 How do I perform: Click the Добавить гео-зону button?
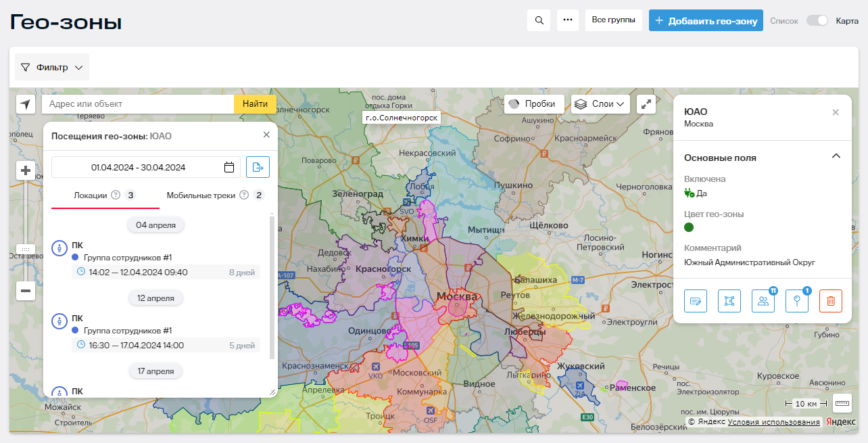706,20
